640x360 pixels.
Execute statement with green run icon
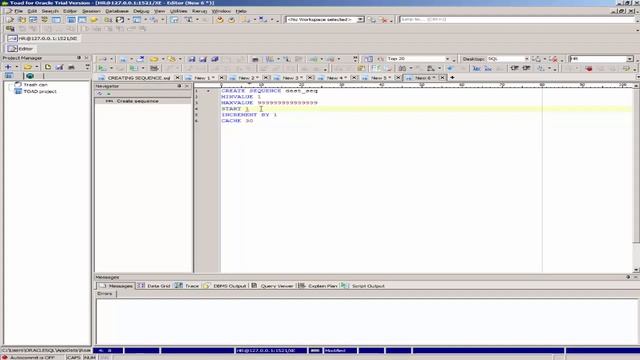(102, 68)
